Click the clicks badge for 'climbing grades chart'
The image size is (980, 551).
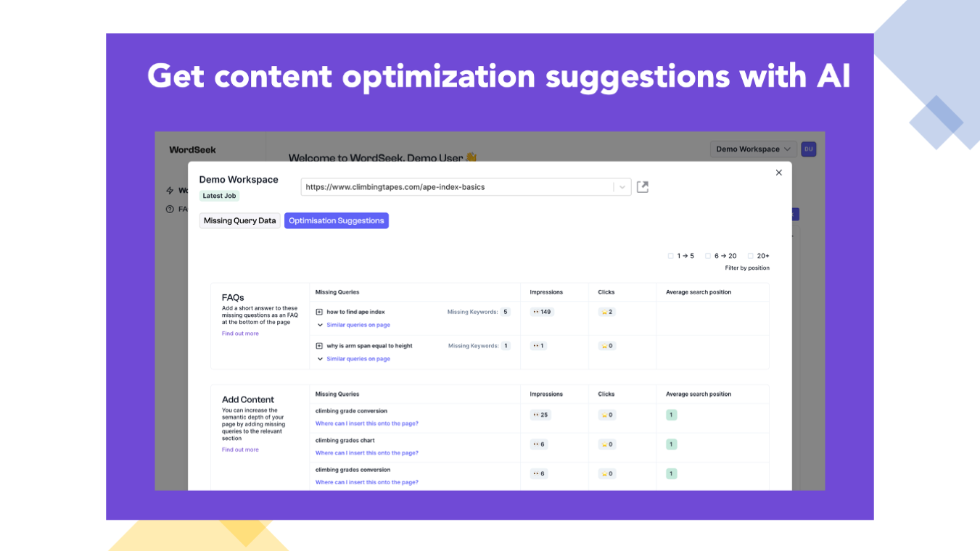(606, 444)
